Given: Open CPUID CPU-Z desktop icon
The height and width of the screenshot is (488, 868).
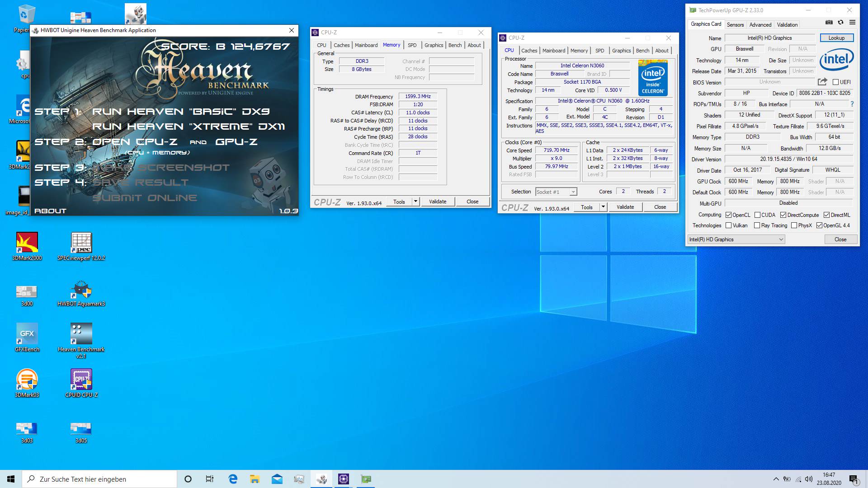Looking at the screenshot, I should click(81, 383).
